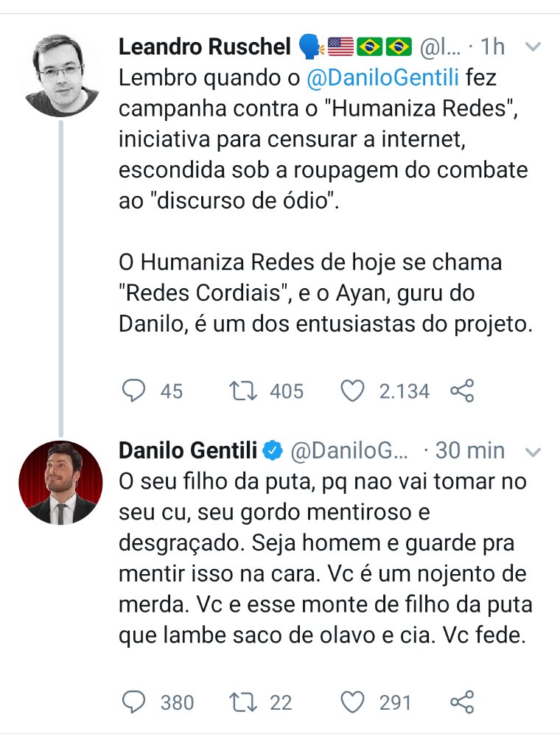Share Danilo Gentili's reply
Screen dimensions: 560x737
(x=461, y=702)
